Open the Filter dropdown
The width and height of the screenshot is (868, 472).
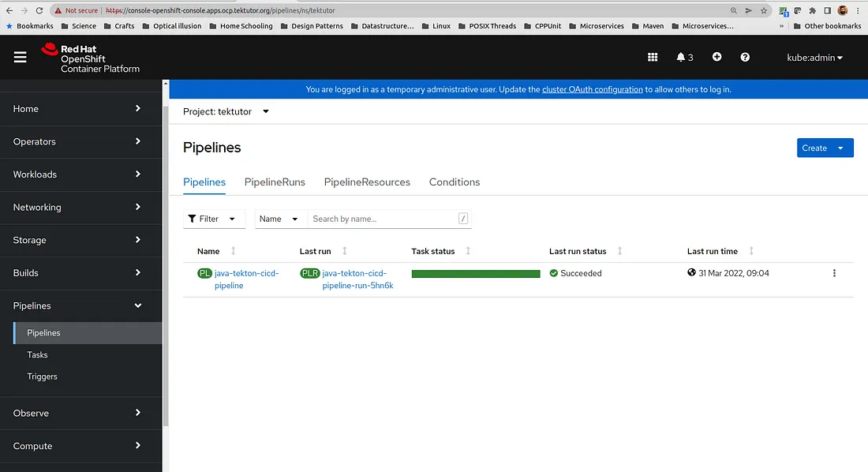coord(214,219)
